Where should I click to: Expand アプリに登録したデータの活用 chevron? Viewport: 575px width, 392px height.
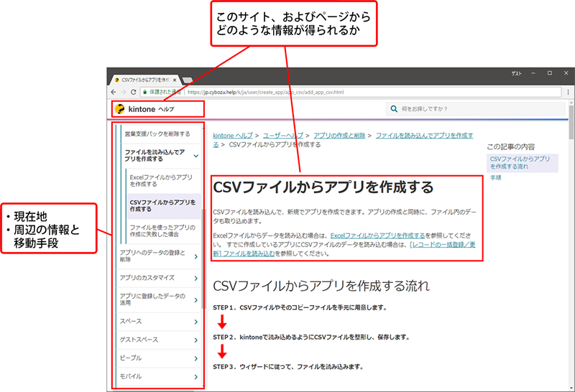click(x=196, y=299)
